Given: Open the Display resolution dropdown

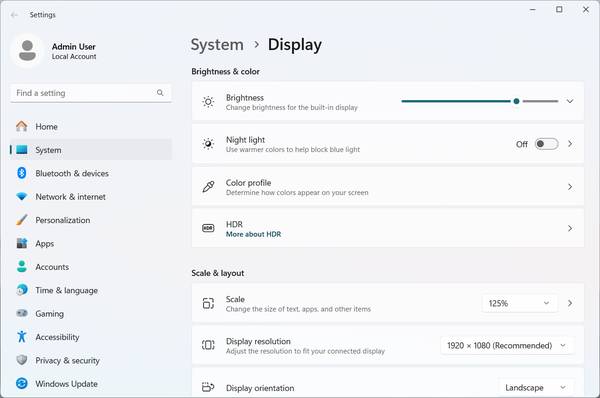Looking at the screenshot, I should [x=507, y=346].
